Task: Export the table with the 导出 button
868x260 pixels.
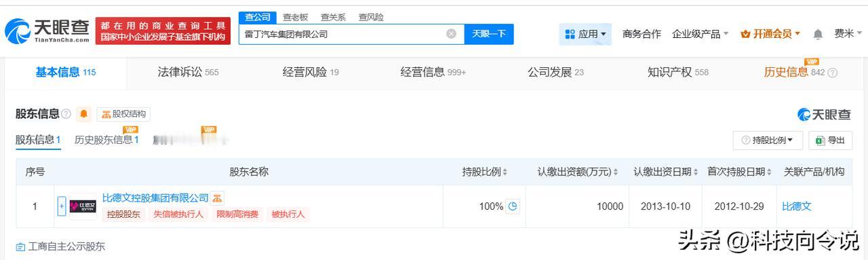Action: [830, 140]
